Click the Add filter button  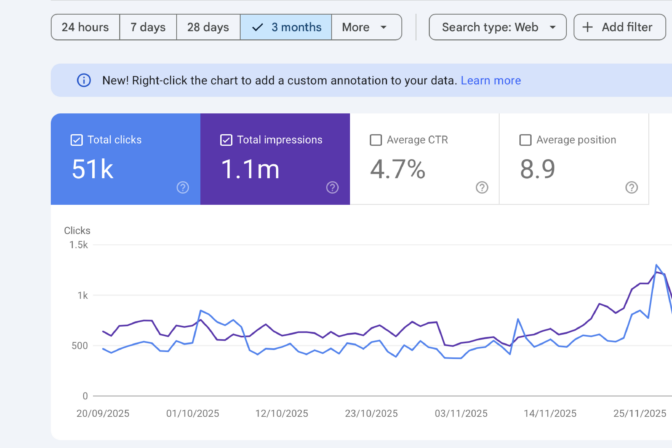point(620,27)
